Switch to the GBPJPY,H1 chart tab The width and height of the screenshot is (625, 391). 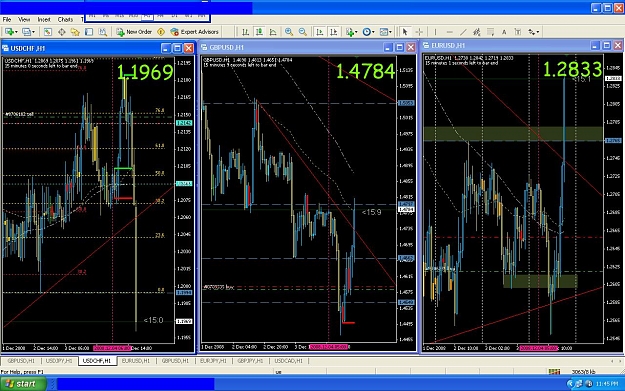(250, 361)
